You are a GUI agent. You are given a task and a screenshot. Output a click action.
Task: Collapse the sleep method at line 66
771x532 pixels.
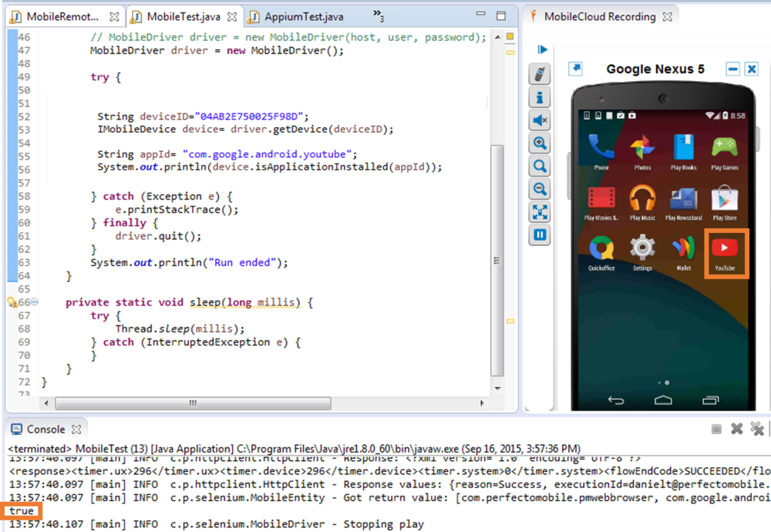34,303
